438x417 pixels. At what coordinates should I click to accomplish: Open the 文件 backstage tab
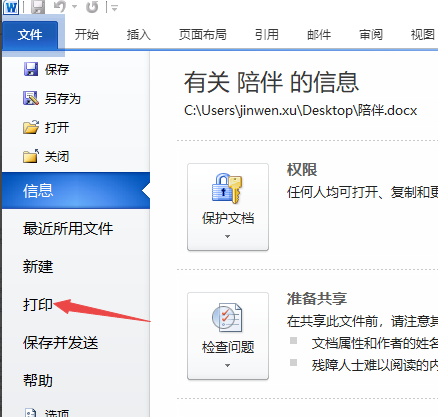click(30, 35)
